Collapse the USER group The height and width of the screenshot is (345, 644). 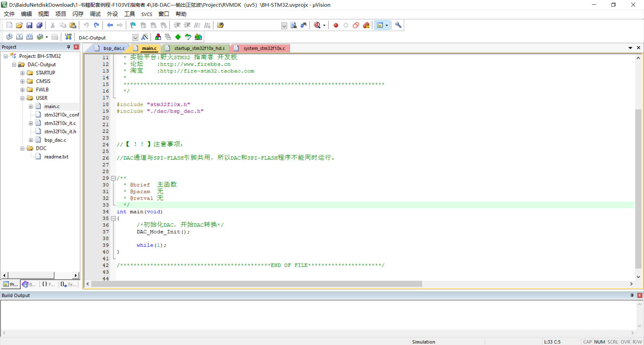click(22, 98)
